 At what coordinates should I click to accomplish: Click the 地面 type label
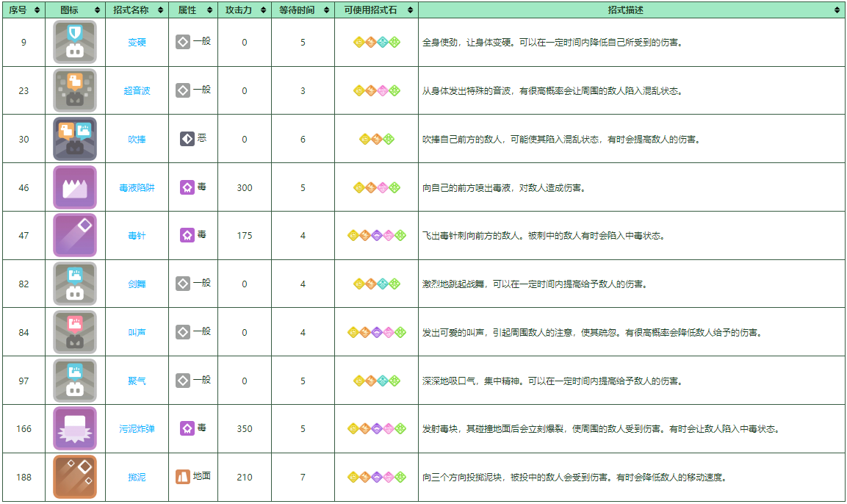(202, 476)
